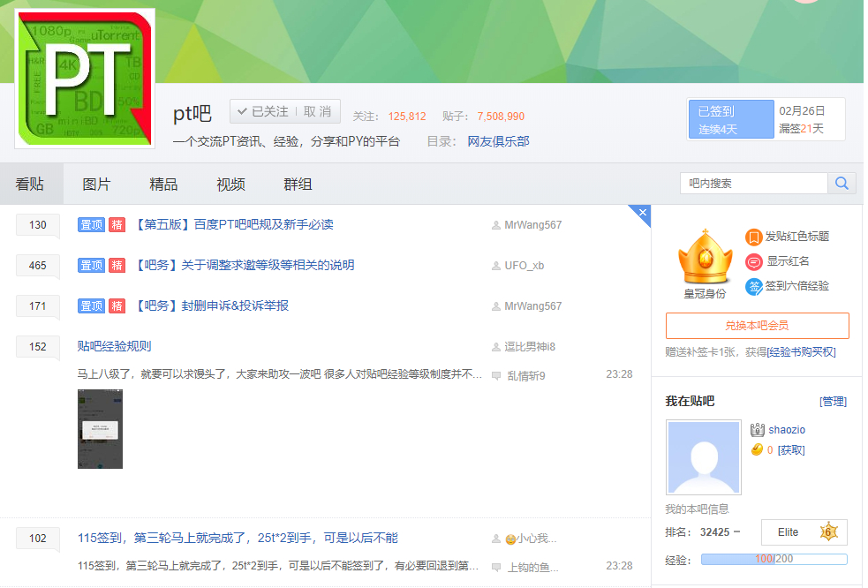
Task: Click the 已签到 sign-in button
Action: click(731, 119)
